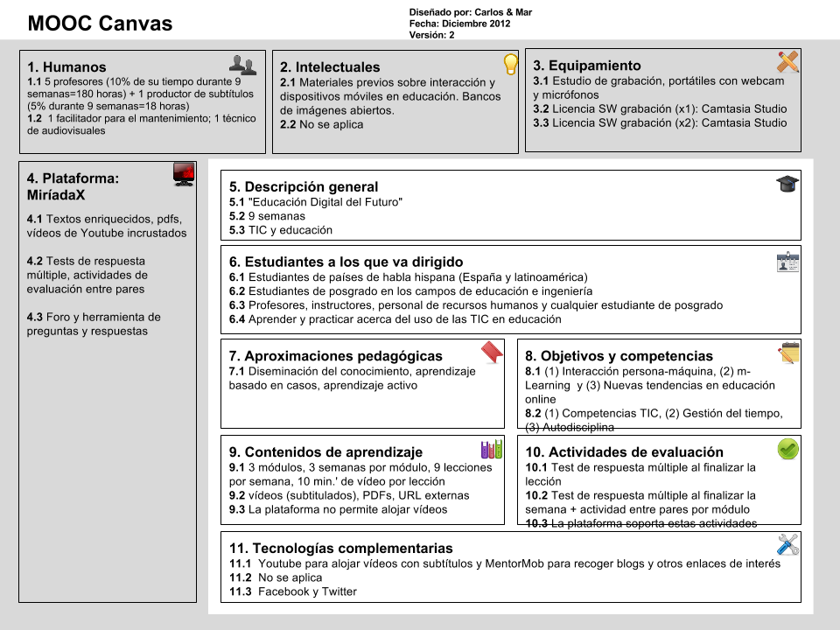Viewport: 840px width, 630px height.
Task: Click item 6.4 Aprender y practicar TIC
Action: pos(395,318)
